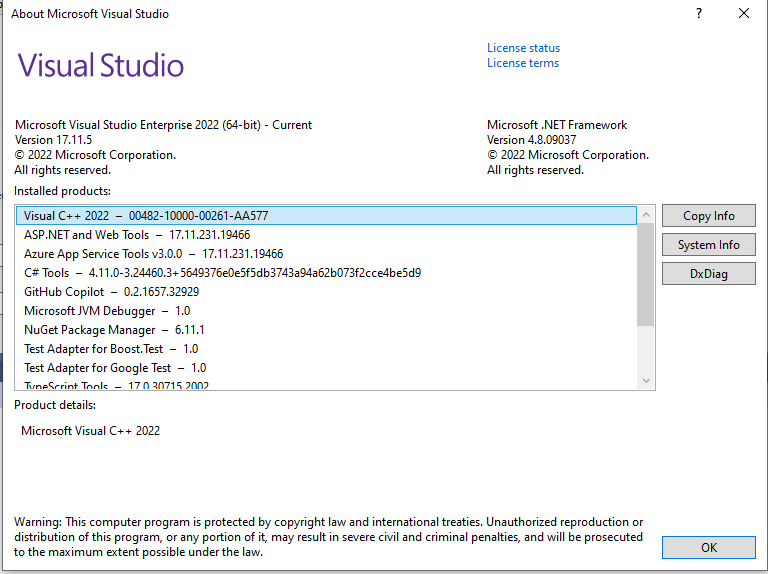Open the License terms link
This screenshot has width=768, height=574.
point(523,63)
